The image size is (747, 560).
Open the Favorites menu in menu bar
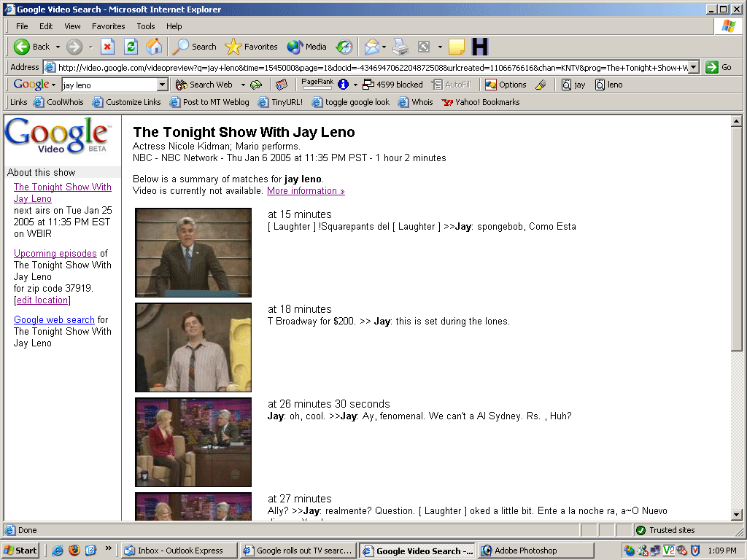tap(108, 26)
